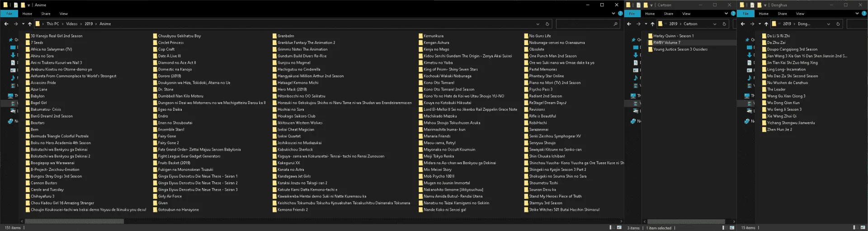Open help in Cartoon window
The height and width of the screenshot is (231, 868).
(x=733, y=14)
